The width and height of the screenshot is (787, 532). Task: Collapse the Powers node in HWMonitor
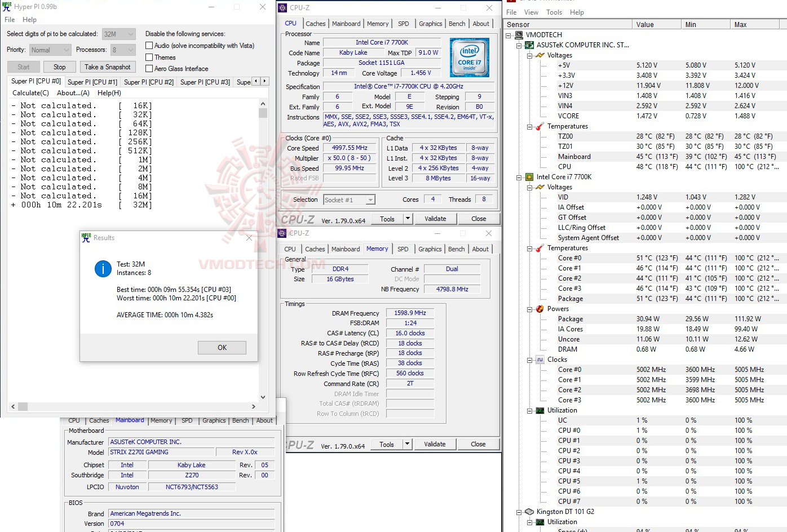point(529,309)
